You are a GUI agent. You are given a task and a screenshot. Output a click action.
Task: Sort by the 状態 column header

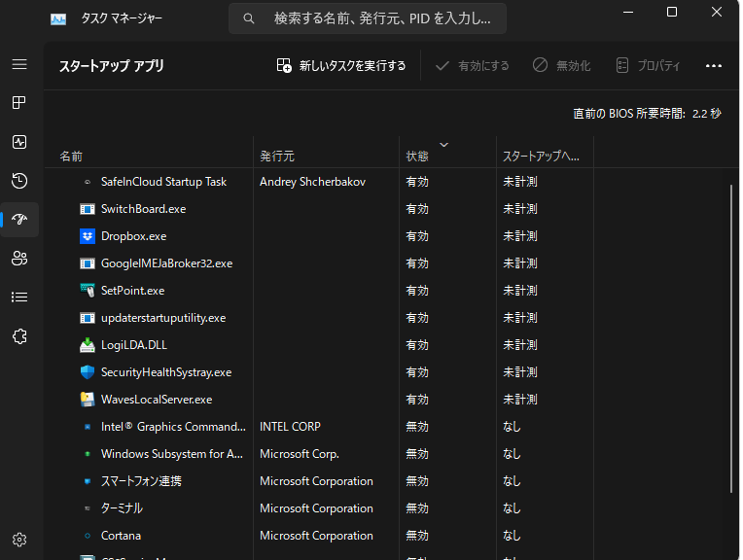click(417, 156)
